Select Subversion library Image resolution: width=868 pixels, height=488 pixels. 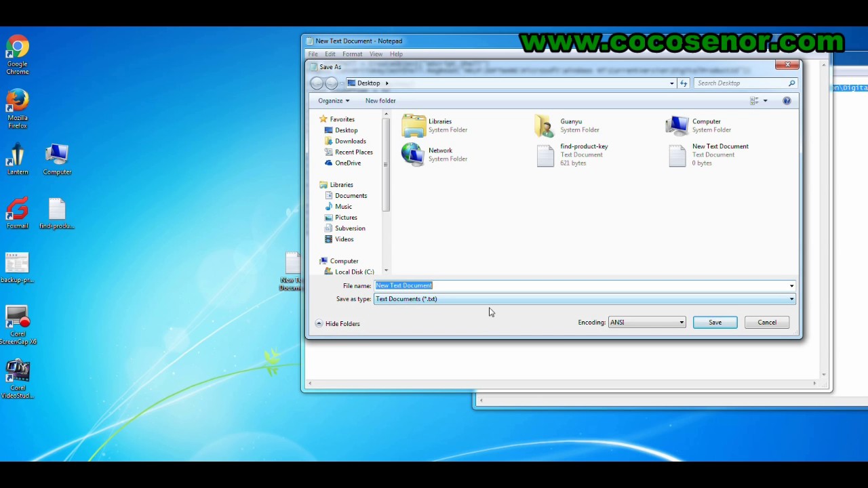tap(344, 228)
